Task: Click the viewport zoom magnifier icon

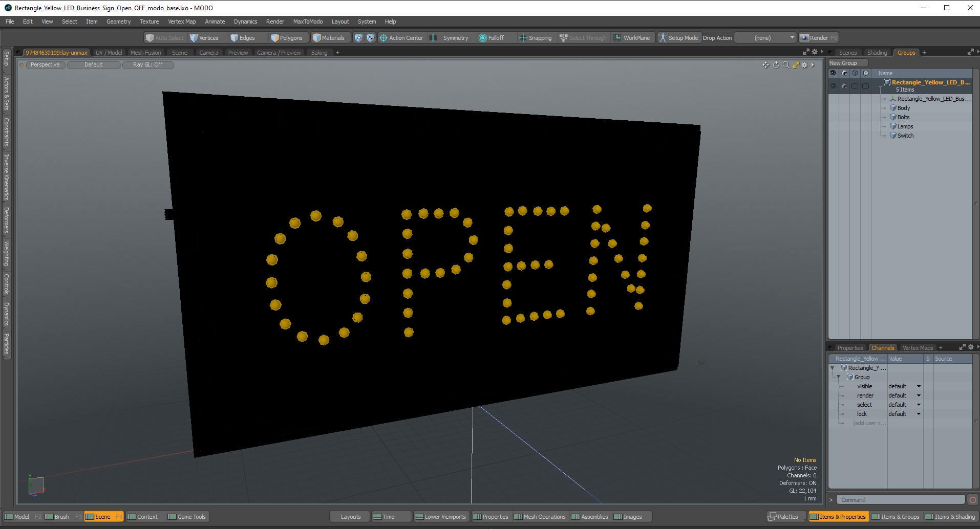Action: click(786, 65)
